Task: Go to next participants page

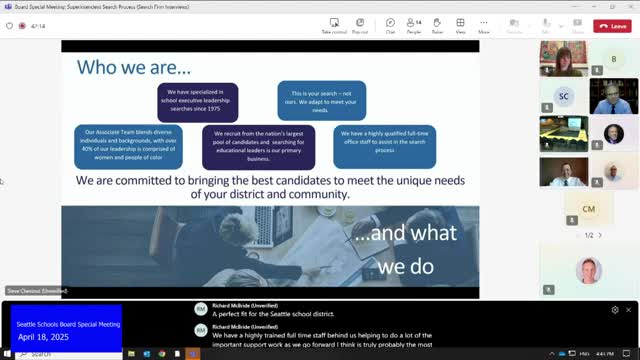Action: click(x=600, y=235)
